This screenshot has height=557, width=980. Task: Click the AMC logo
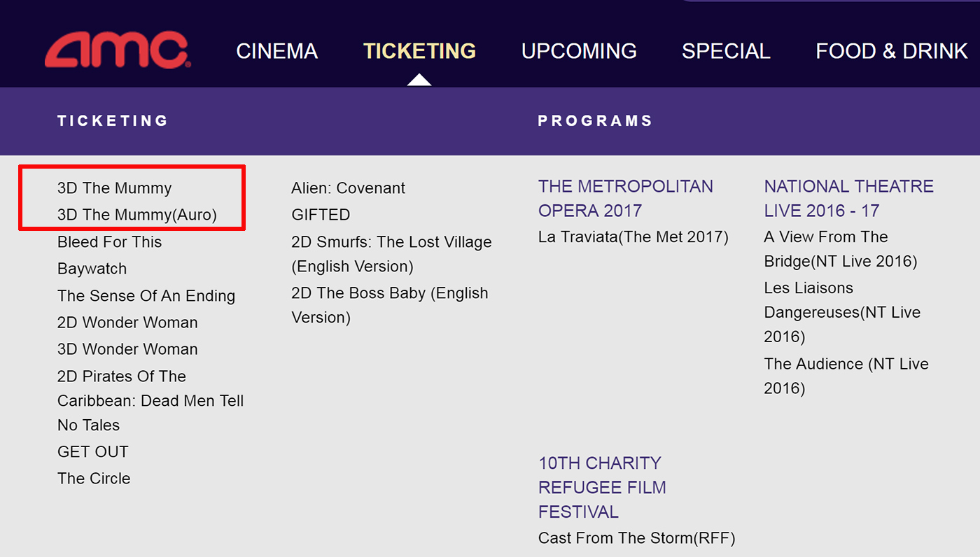pos(117,51)
